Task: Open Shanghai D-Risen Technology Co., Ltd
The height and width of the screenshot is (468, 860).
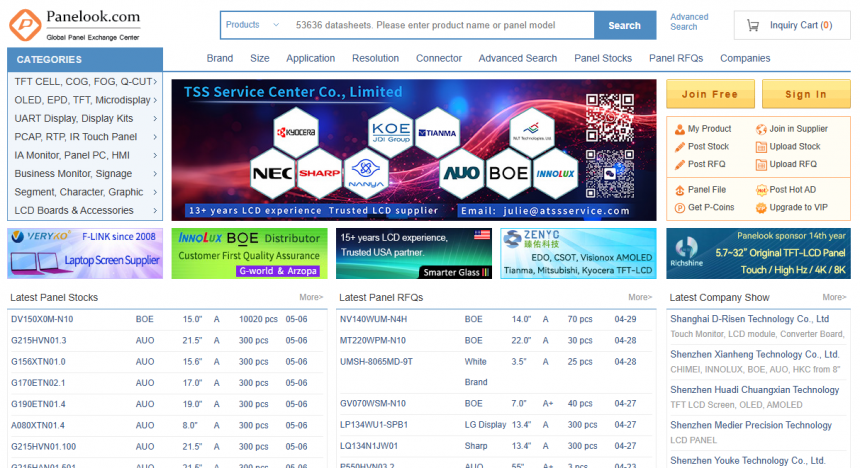Action: 749,319
